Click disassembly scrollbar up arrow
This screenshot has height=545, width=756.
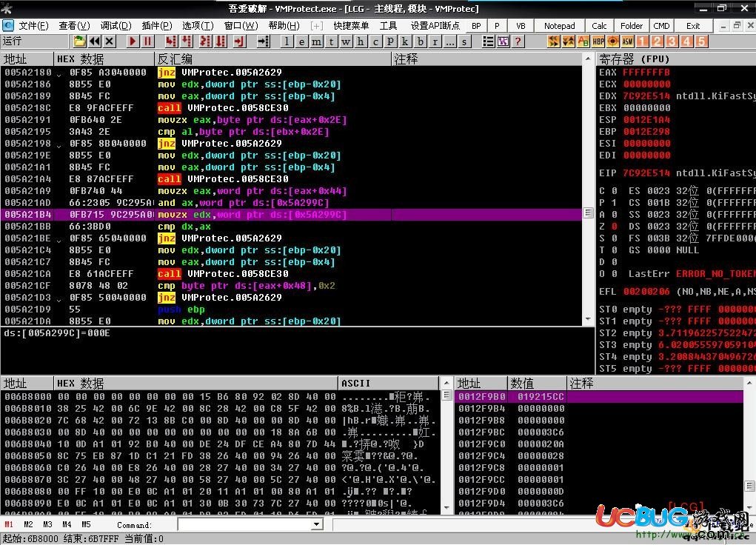tap(588, 58)
